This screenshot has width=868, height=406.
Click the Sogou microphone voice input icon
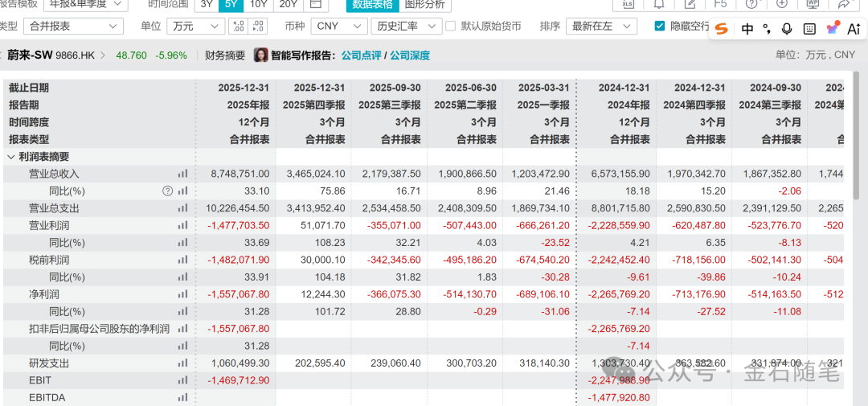(787, 30)
